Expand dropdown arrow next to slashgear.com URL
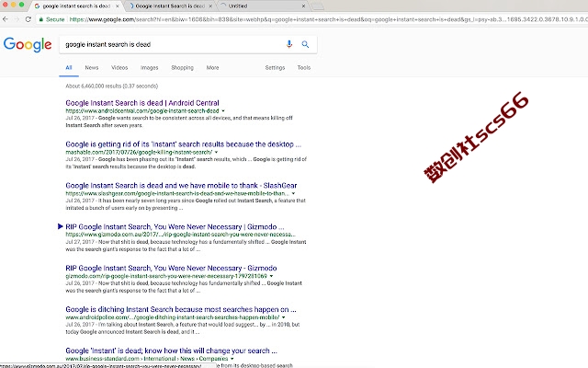This screenshot has height=368, width=588. point(293,193)
